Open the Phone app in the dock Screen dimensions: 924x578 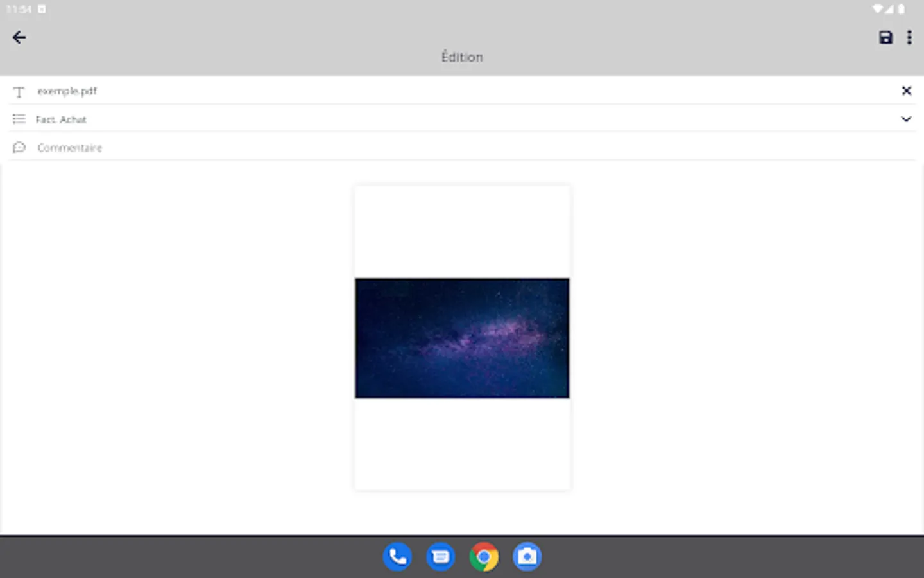[x=397, y=557]
